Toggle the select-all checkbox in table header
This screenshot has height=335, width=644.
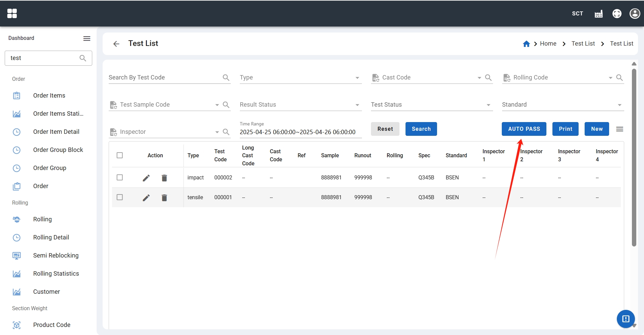tap(120, 155)
